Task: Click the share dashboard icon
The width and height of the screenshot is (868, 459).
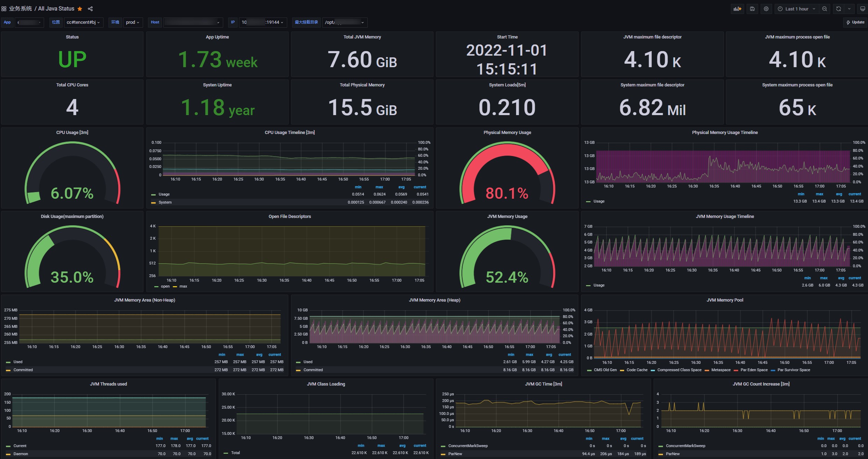Action: coord(90,9)
